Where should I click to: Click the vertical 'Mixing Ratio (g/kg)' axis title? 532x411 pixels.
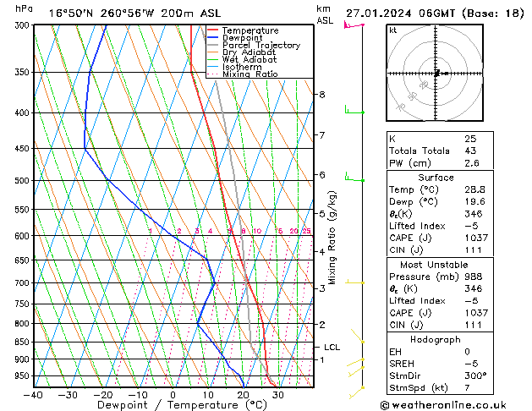(332, 238)
